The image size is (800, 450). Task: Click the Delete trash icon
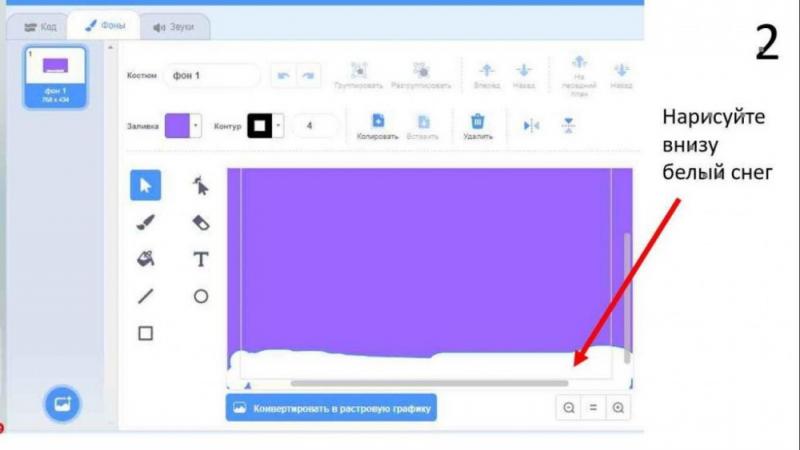pos(477,126)
